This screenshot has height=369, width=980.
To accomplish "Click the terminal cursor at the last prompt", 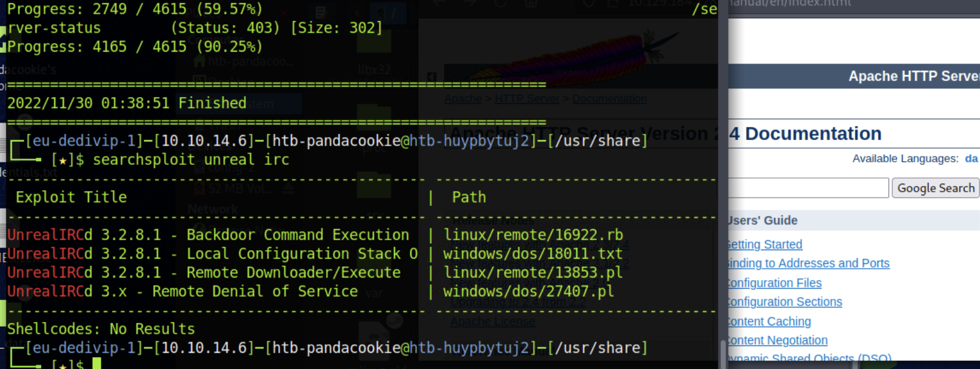I will [x=96, y=363].
